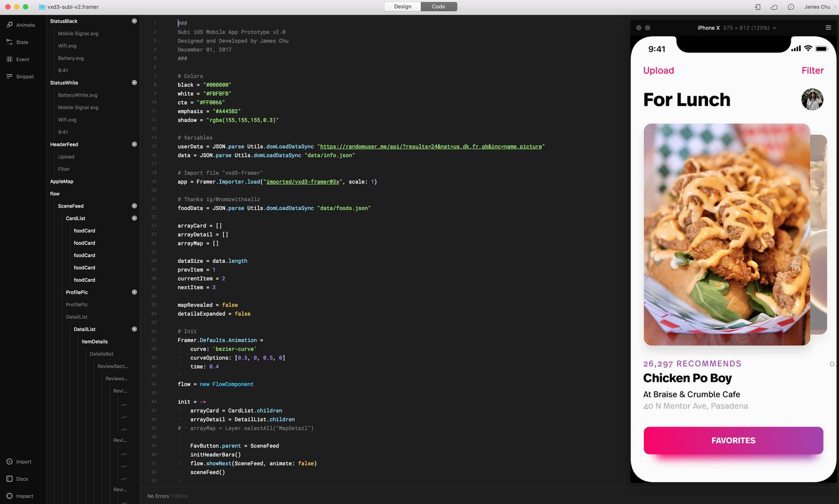This screenshot has height=504, width=839.
Task: Click the partially visible next food card
Action: coord(819,234)
